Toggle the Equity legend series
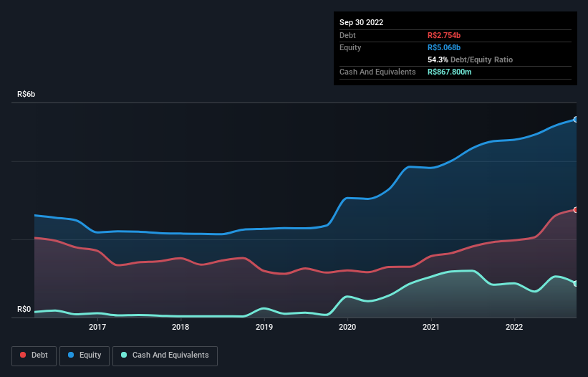 coord(85,355)
